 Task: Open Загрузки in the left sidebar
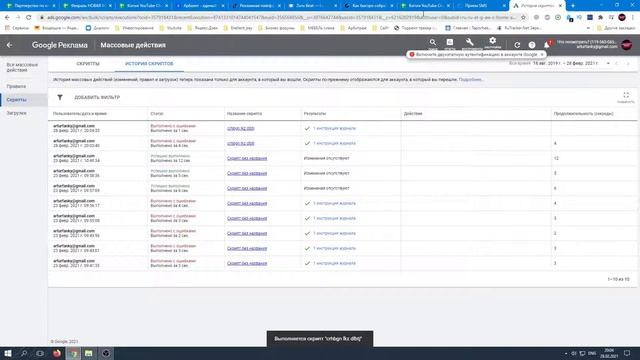(16, 113)
